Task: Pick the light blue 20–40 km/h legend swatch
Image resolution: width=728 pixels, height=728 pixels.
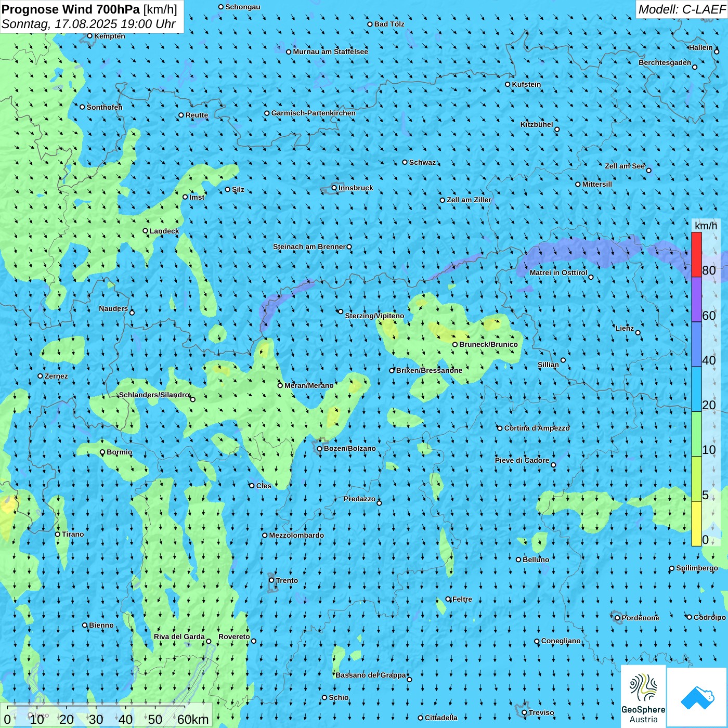Action: pos(696,389)
